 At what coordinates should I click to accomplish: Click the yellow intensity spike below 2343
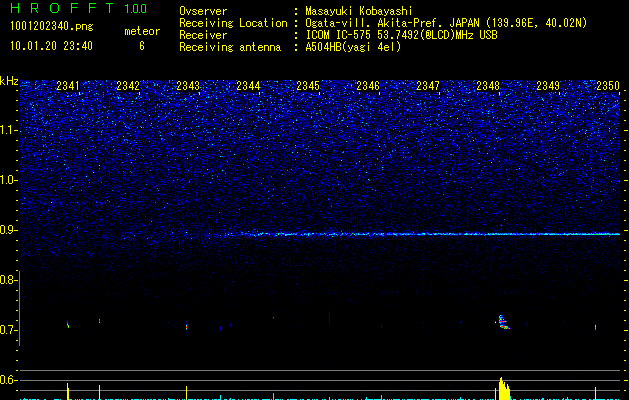pyautogui.click(x=187, y=393)
